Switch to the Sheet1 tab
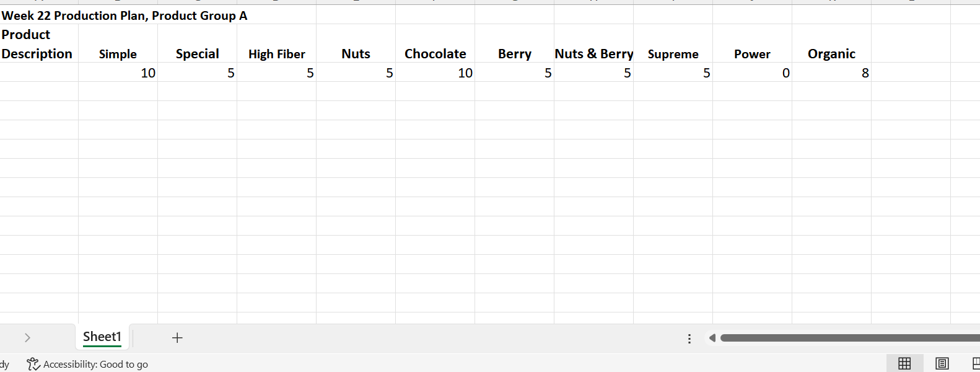The height and width of the screenshot is (372, 980). 102,337
